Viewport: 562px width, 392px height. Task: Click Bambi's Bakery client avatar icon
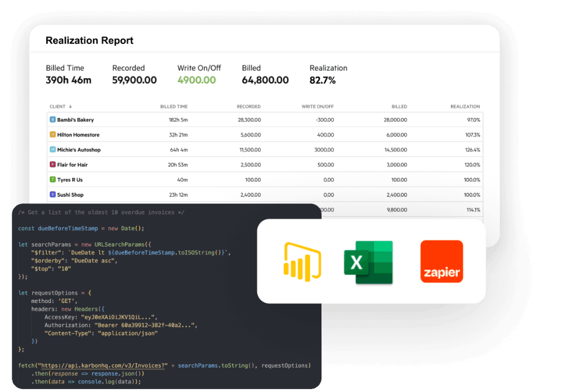click(x=52, y=120)
